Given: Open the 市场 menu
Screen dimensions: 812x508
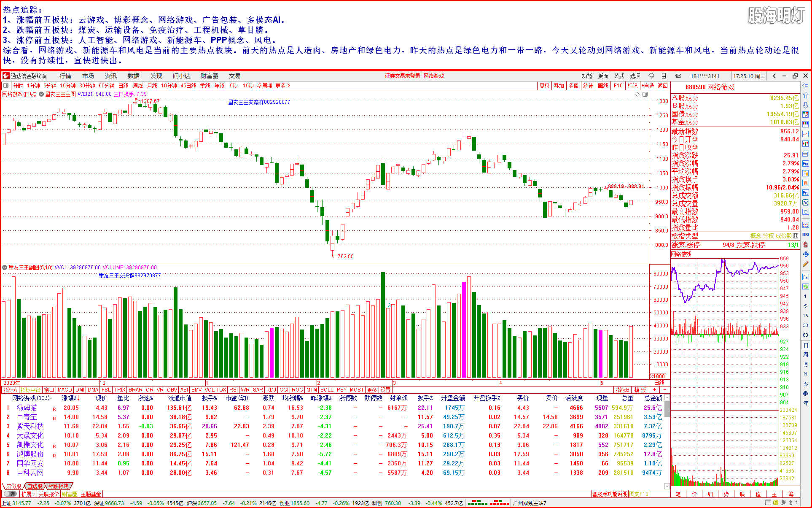Looking at the screenshot, I should (x=88, y=76).
